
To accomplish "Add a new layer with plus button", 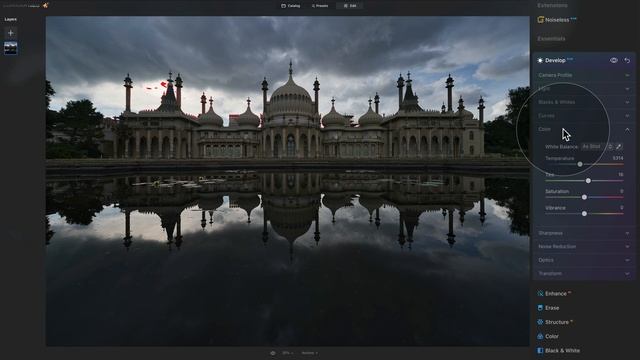I will pos(11,33).
